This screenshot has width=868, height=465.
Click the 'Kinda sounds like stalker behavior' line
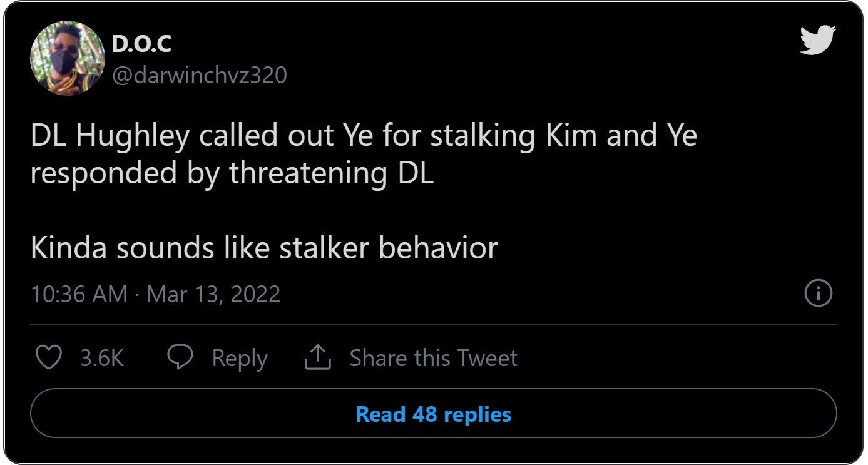click(263, 248)
